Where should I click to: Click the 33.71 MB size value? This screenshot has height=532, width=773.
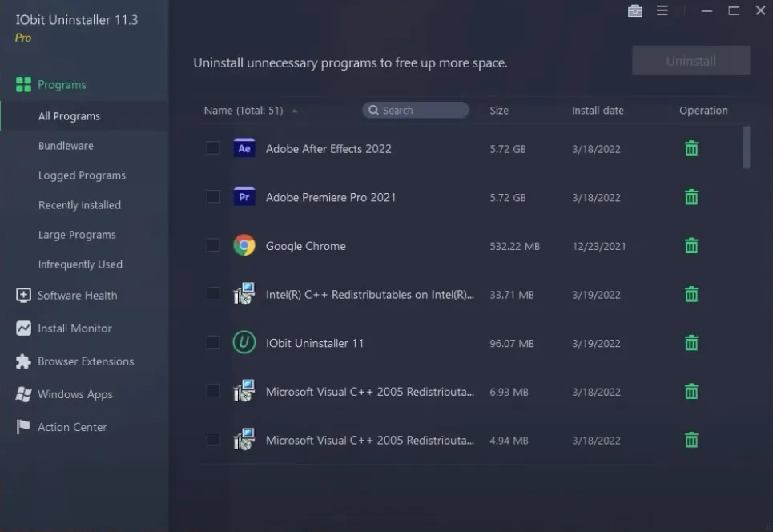pyautogui.click(x=512, y=295)
